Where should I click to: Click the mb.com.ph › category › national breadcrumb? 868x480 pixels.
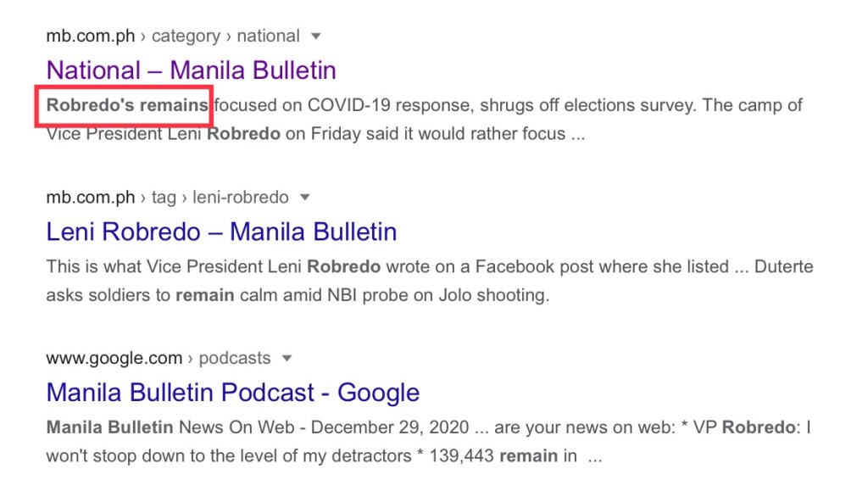pyautogui.click(x=173, y=36)
